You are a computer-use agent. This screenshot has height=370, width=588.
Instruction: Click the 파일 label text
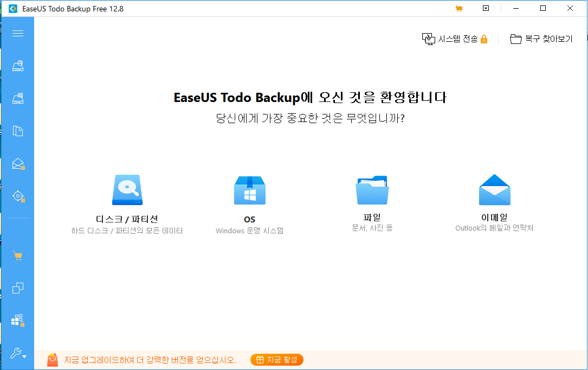(x=372, y=217)
